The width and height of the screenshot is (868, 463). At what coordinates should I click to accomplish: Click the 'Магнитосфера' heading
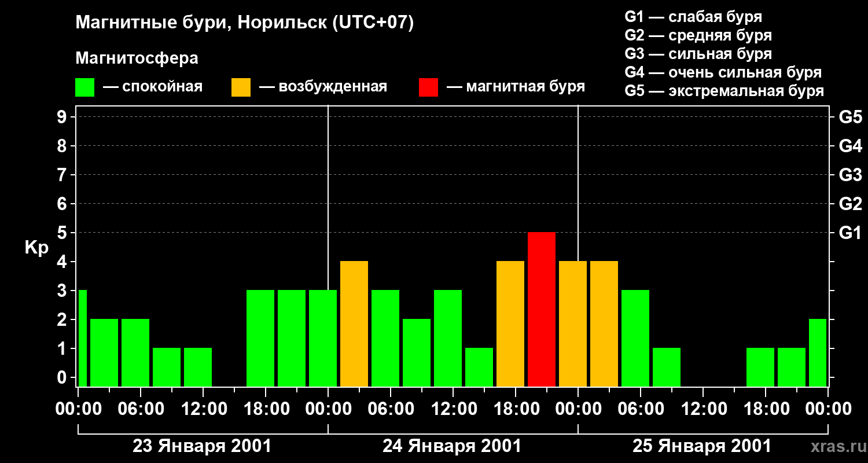[x=137, y=58]
